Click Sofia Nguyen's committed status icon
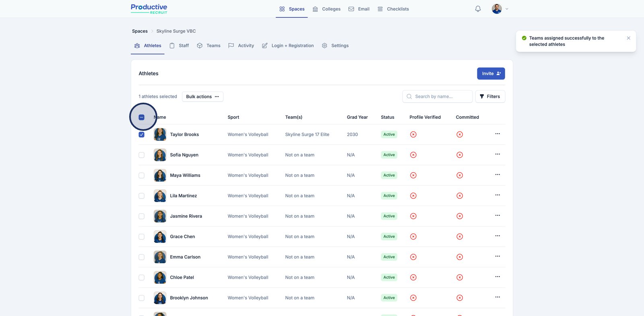 click(460, 155)
